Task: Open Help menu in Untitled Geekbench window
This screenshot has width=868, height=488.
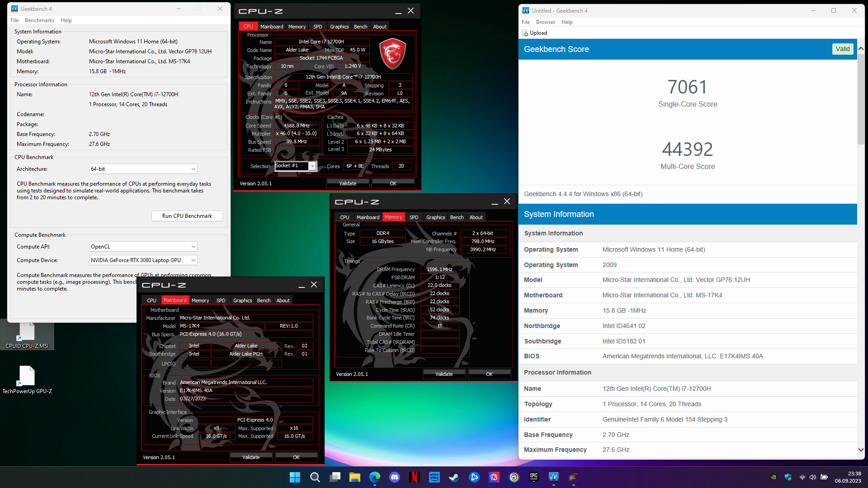Action: click(567, 22)
